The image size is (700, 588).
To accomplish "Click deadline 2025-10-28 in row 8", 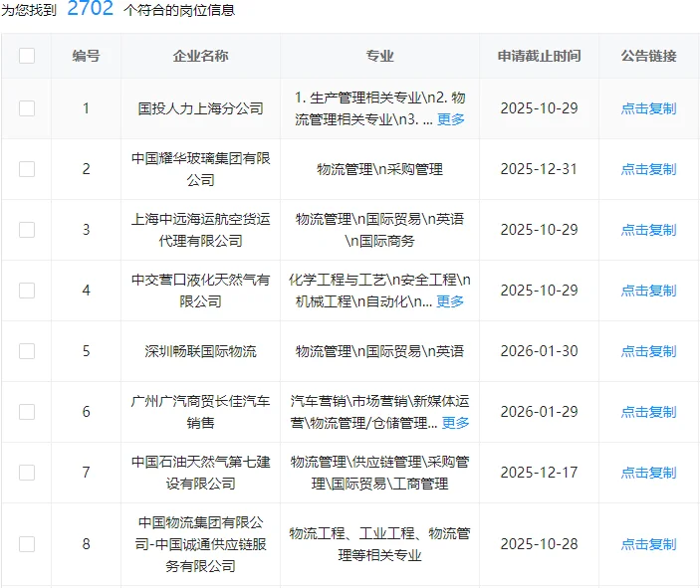I will click(540, 544).
